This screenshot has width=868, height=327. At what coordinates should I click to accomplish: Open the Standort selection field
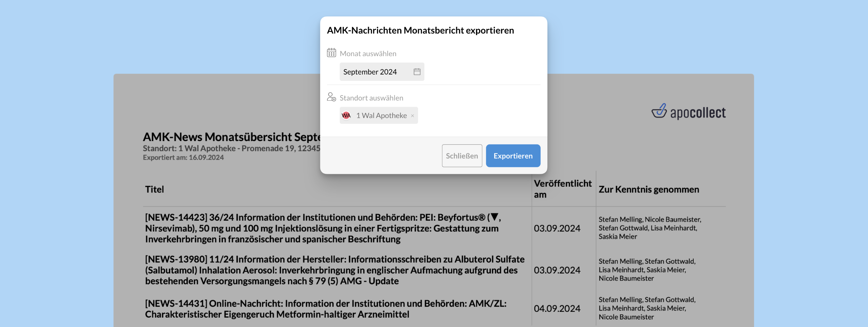click(x=472, y=116)
